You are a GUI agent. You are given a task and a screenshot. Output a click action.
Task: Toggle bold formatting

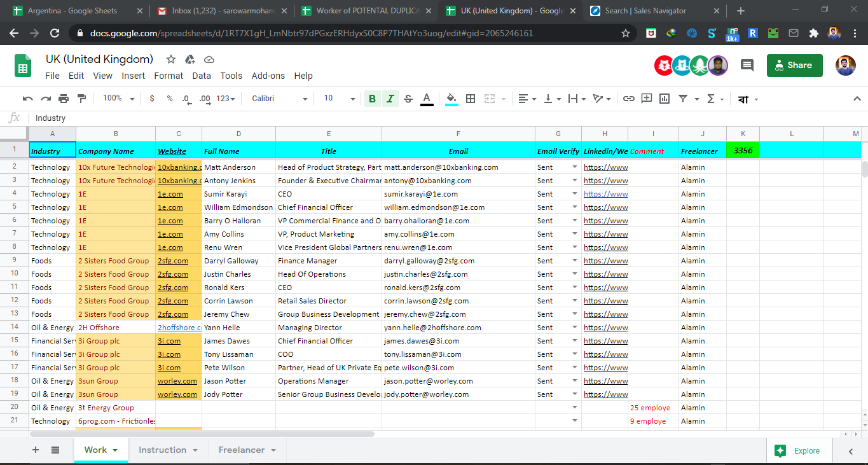pos(372,99)
